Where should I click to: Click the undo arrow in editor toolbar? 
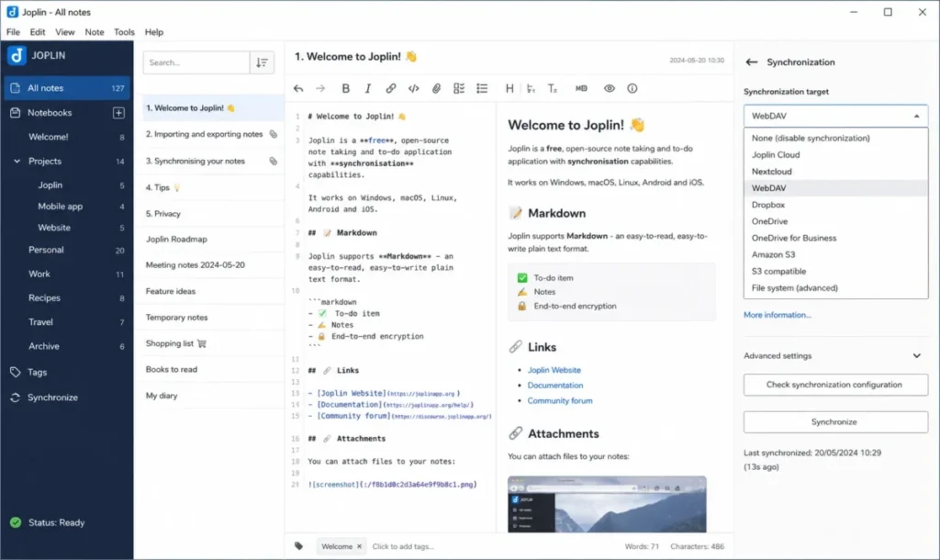point(298,88)
